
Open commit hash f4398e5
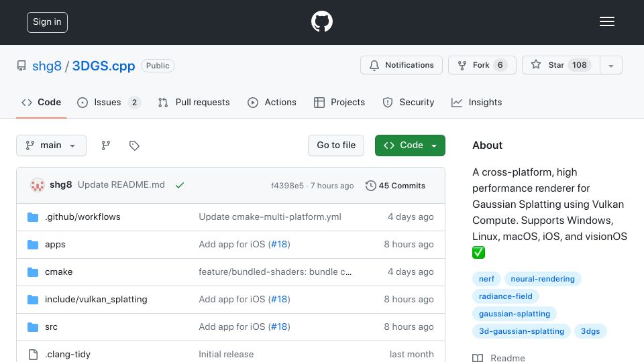[287, 186]
